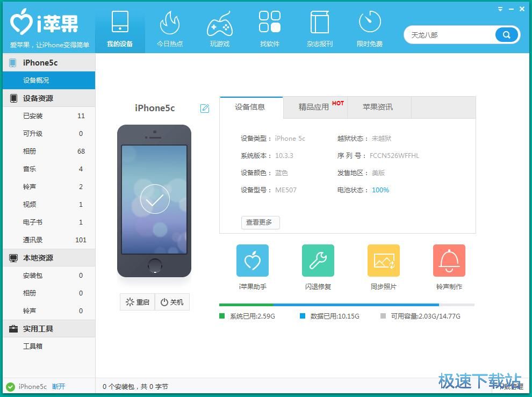Open 玩游戏 gamepad icon
This screenshot has width=532, height=397.
[x=220, y=24]
